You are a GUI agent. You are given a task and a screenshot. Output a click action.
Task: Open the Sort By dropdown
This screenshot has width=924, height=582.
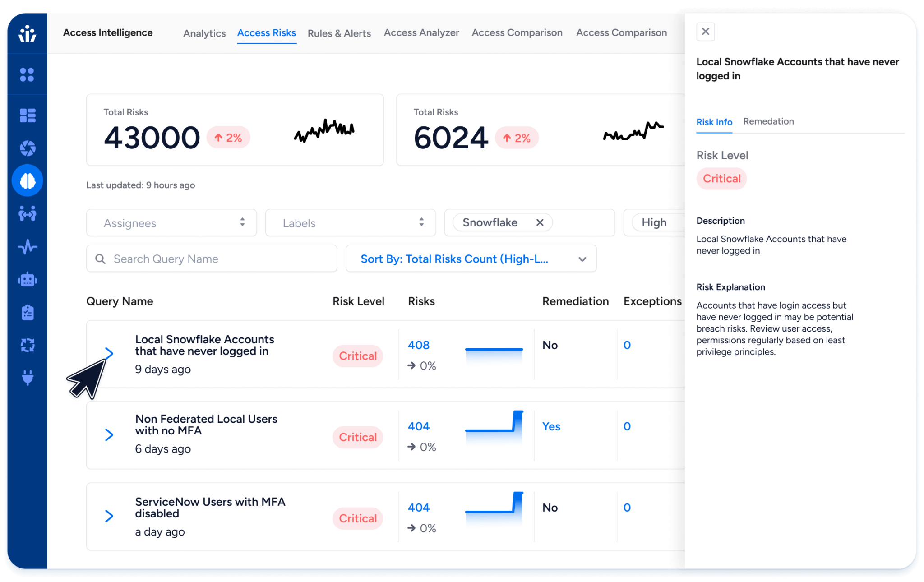(471, 259)
